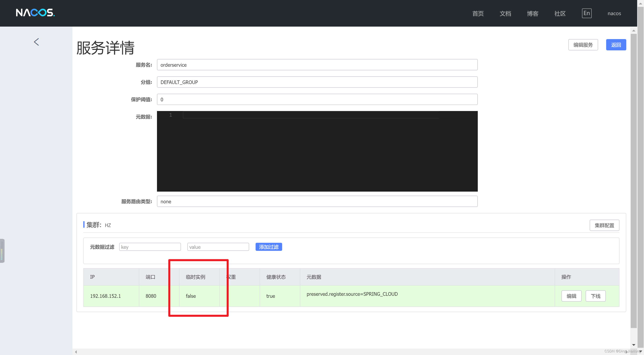
Task: Open the nacos user menu
Action: click(x=614, y=13)
